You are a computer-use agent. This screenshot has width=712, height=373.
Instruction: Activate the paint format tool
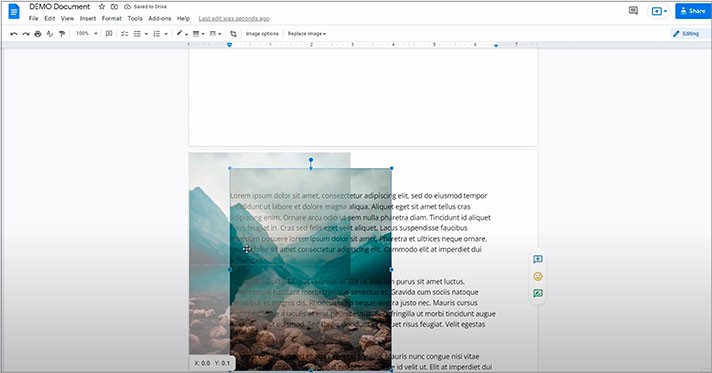tap(62, 34)
